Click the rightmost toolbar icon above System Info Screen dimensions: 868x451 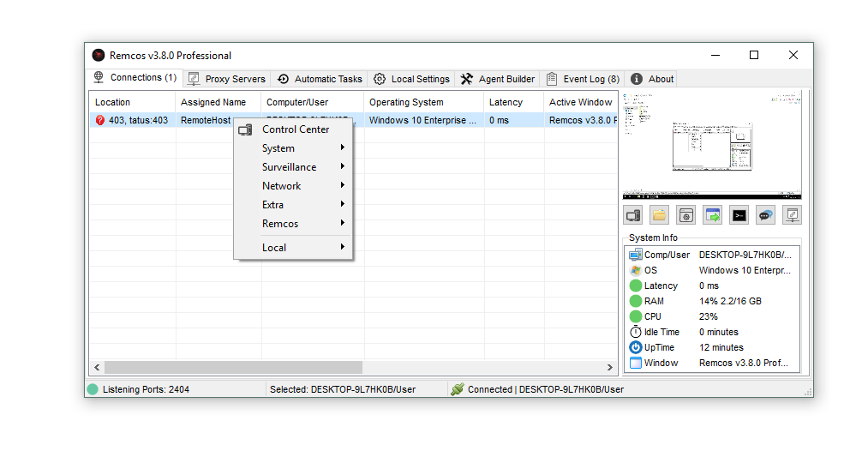tap(792, 215)
